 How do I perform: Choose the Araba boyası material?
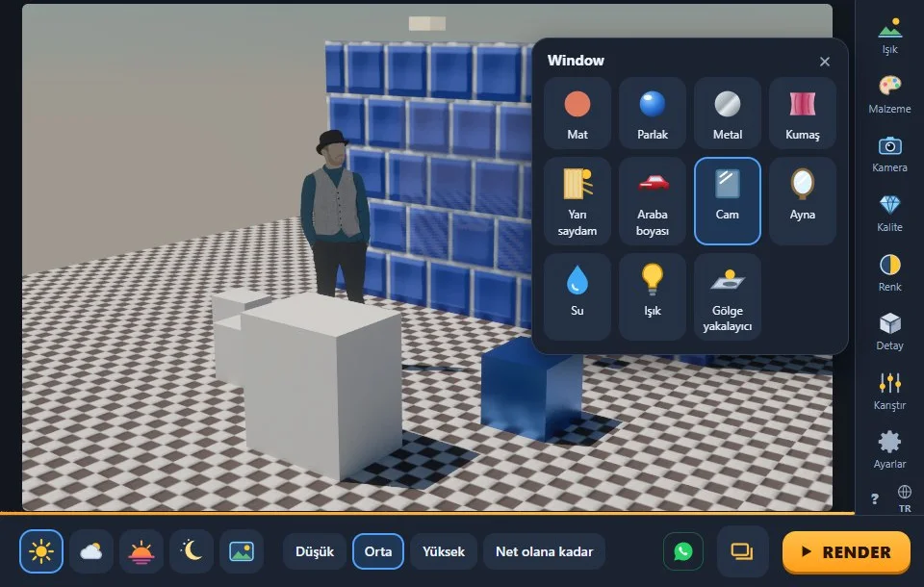(652, 201)
